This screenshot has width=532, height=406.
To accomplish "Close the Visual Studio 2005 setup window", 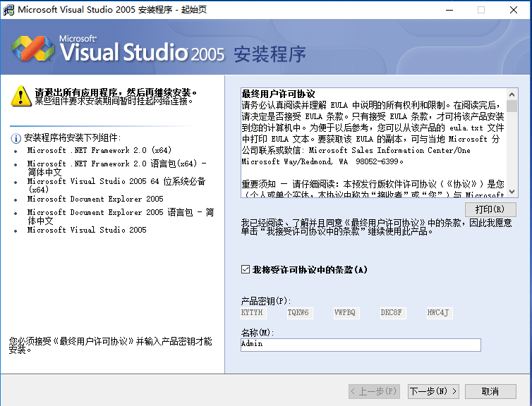I will pos(514,10).
